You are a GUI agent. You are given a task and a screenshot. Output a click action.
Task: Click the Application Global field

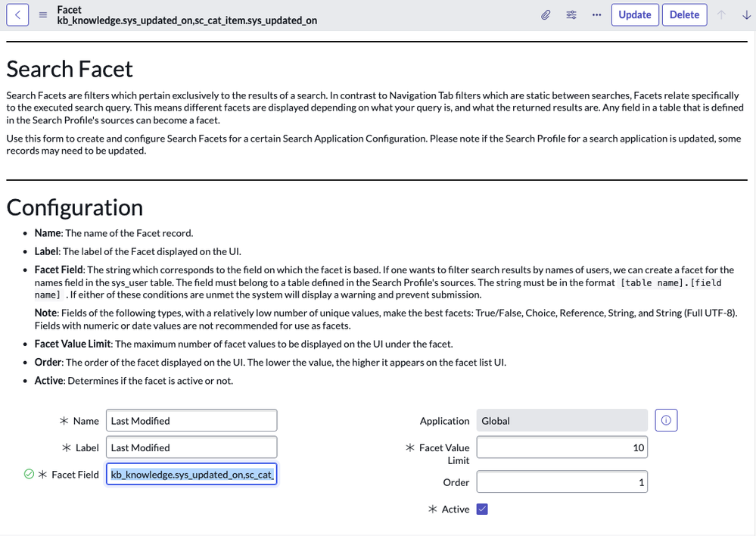click(x=562, y=420)
